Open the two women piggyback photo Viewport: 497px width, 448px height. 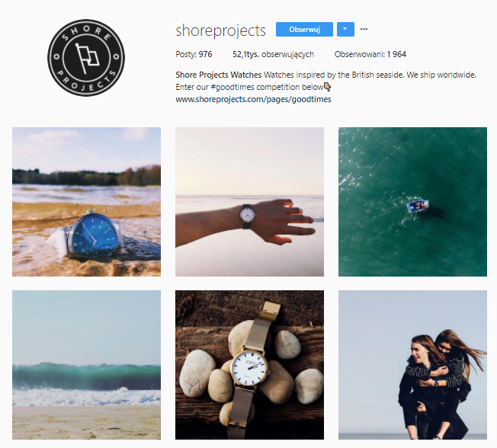coord(412,365)
